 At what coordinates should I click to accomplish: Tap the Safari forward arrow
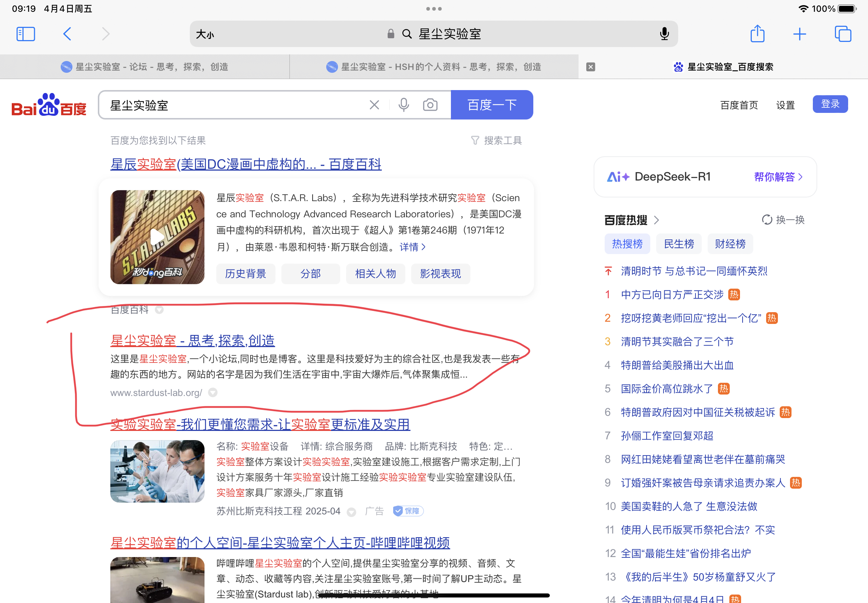pyautogui.click(x=106, y=34)
